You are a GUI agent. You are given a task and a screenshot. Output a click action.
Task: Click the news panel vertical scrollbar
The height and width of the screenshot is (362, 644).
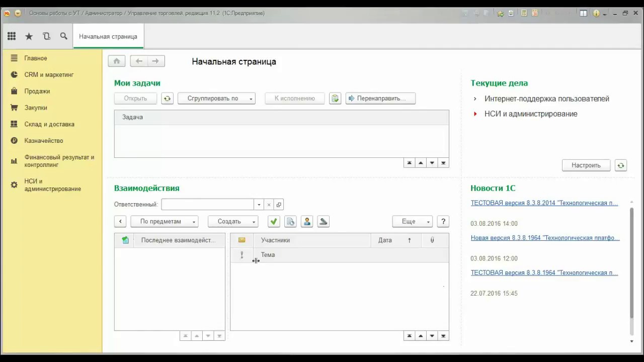coord(632,264)
